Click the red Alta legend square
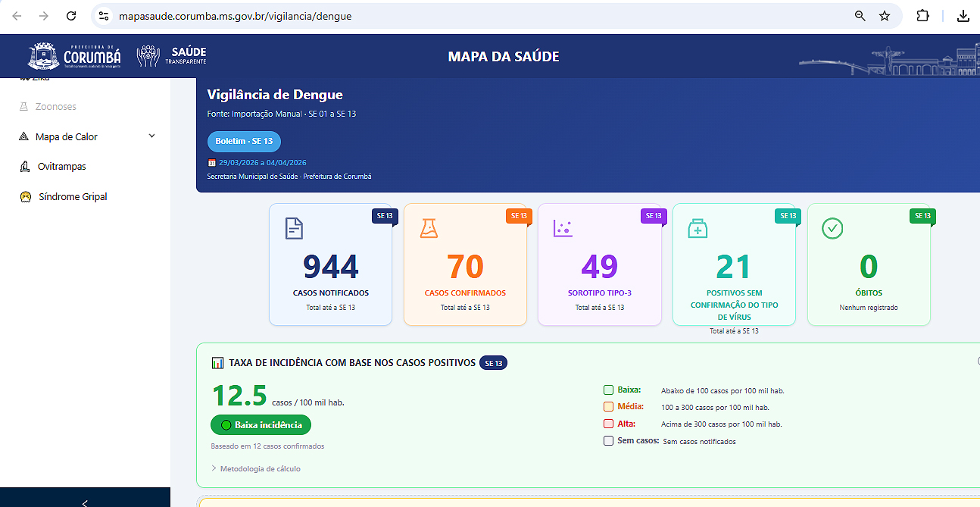The width and height of the screenshot is (980, 507). click(608, 424)
